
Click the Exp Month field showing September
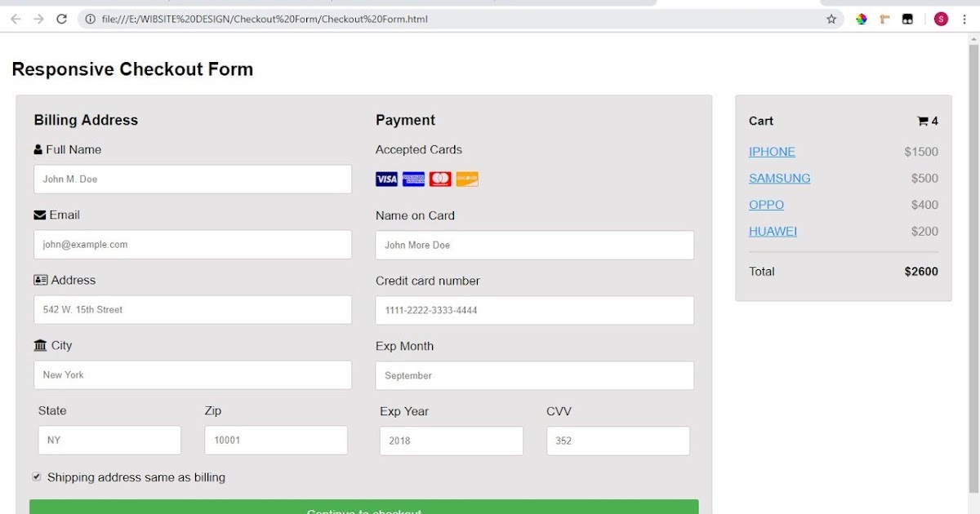click(534, 375)
